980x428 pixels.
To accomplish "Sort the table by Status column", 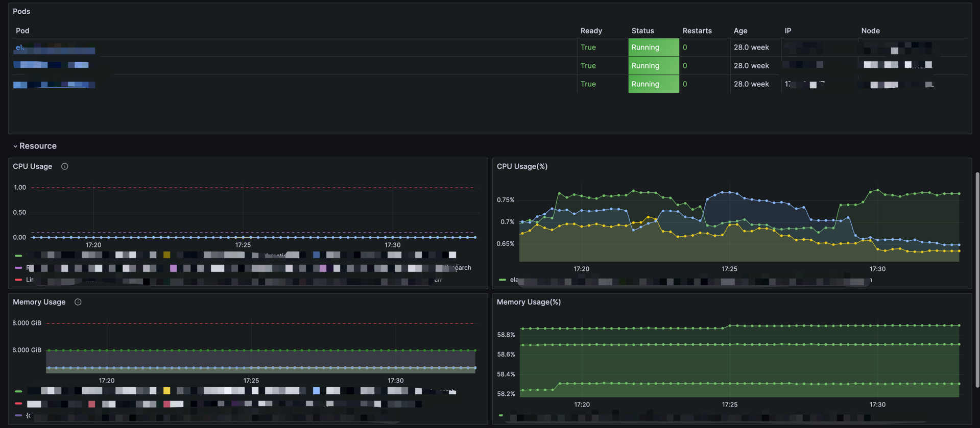I will click(642, 31).
